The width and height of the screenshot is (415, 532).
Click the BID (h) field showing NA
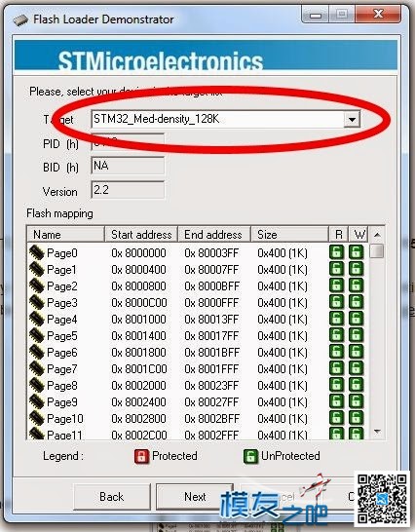pyautogui.click(x=128, y=166)
